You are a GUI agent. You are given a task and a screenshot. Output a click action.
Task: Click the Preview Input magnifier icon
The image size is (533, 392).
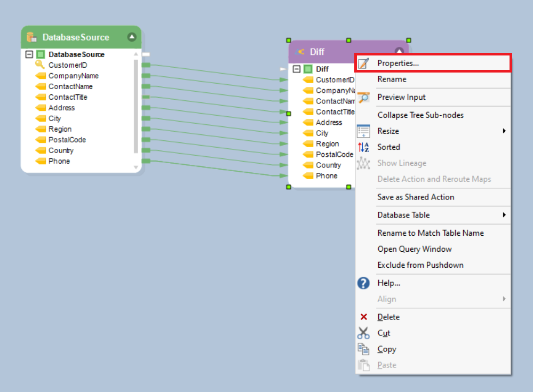click(363, 97)
